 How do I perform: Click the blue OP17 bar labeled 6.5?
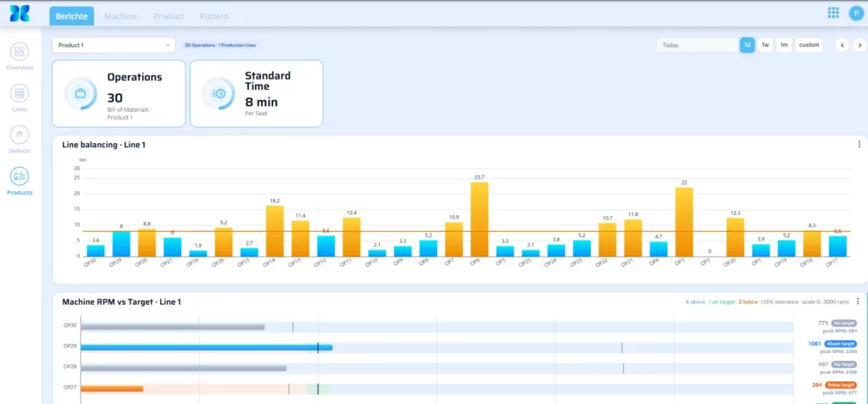coord(837,246)
